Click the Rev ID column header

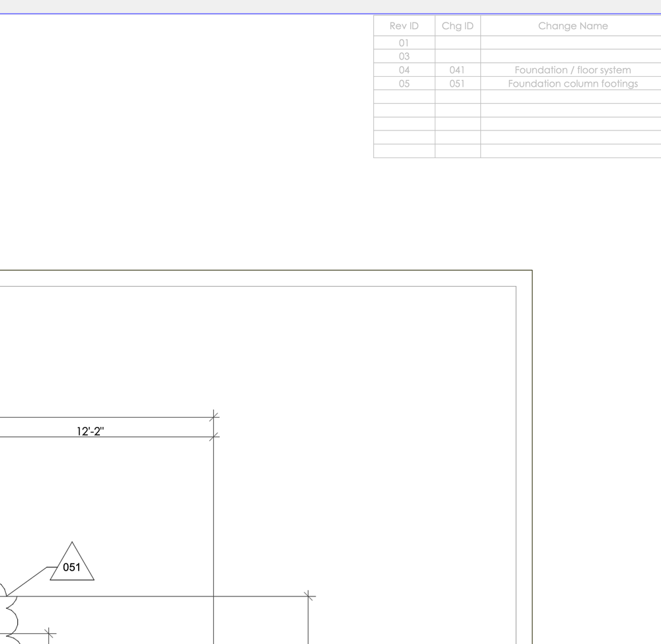click(x=404, y=26)
